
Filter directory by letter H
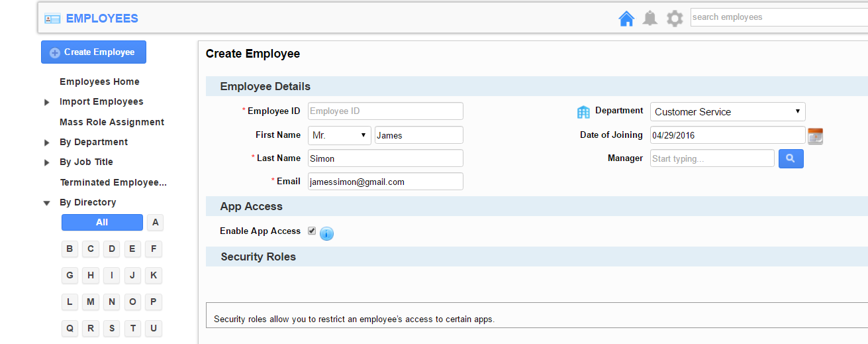pyautogui.click(x=91, y=276)
